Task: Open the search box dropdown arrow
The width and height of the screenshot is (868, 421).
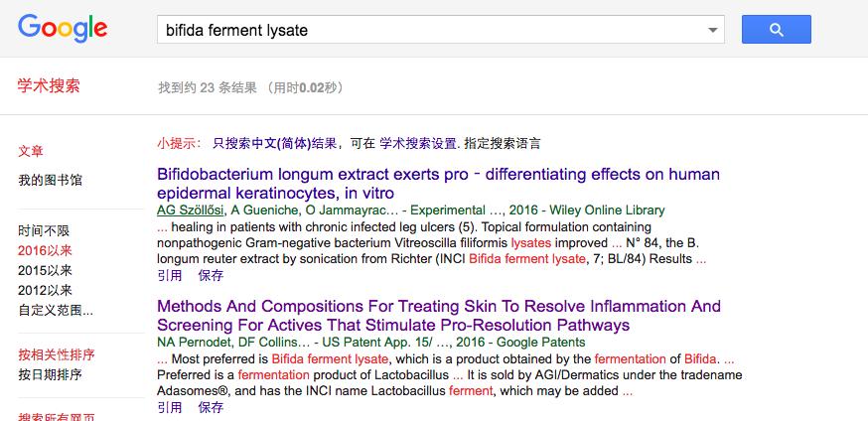Action: pyautogui.click(x=712, y=30)
